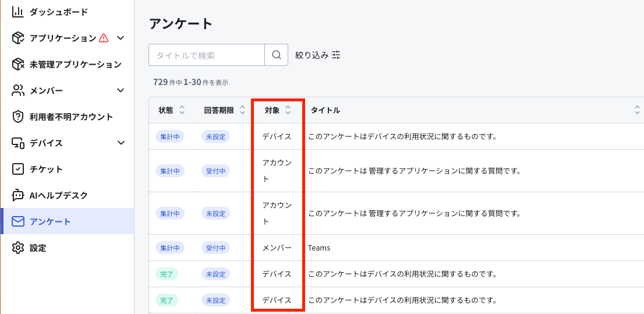Viewport: 644px width, 314px height.
Task: Click the shield question-mark icon
Action: tap(17, 117)
